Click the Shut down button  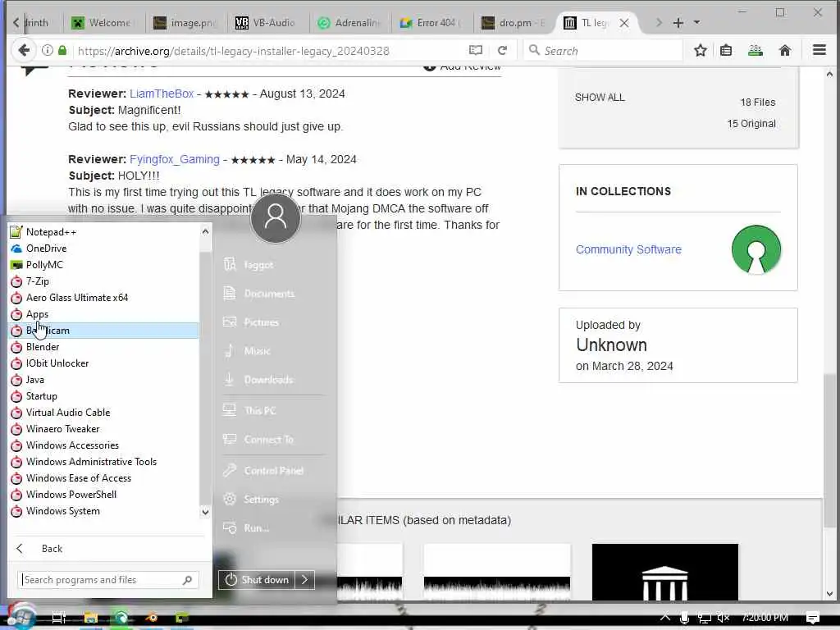click(257, 580)
